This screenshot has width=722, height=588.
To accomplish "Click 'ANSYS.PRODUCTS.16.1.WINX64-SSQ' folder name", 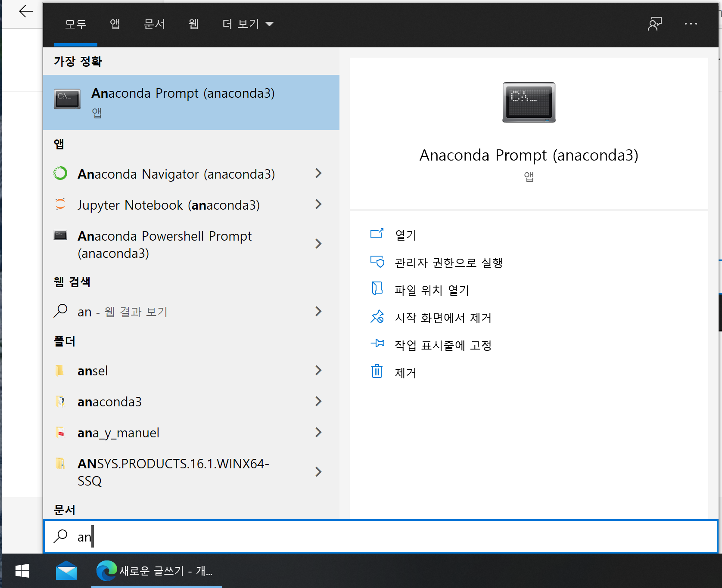I will click(173, 472).
